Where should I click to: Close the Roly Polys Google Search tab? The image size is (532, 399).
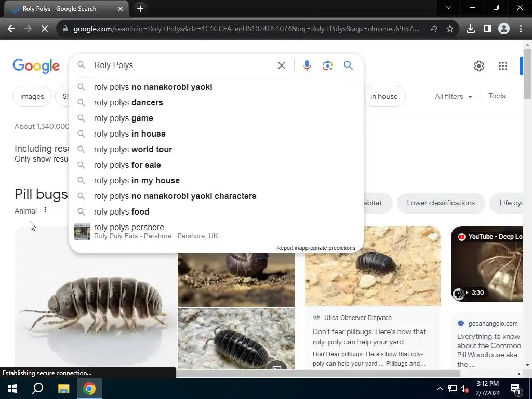[x=121, y=9]
